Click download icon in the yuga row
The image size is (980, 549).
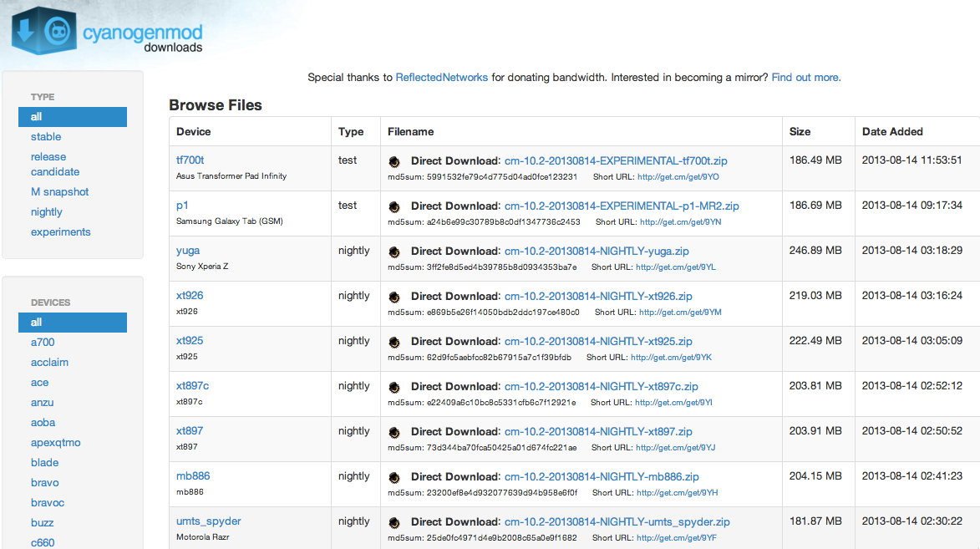[394, 251]
